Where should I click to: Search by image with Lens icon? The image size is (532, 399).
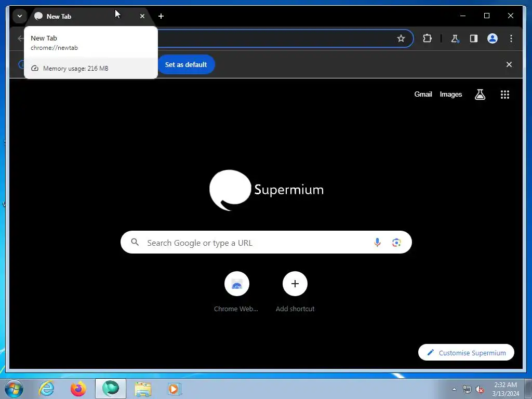(x=396, y=242)
